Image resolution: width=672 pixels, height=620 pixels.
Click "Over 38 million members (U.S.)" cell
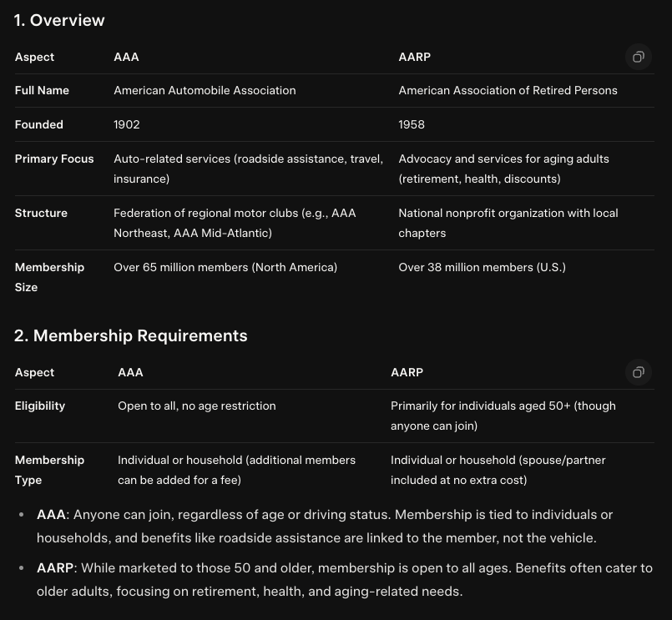tap(482, 267)
